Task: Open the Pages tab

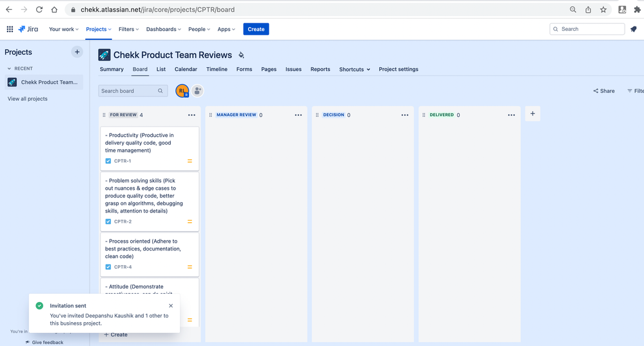Action: (269, 70)
